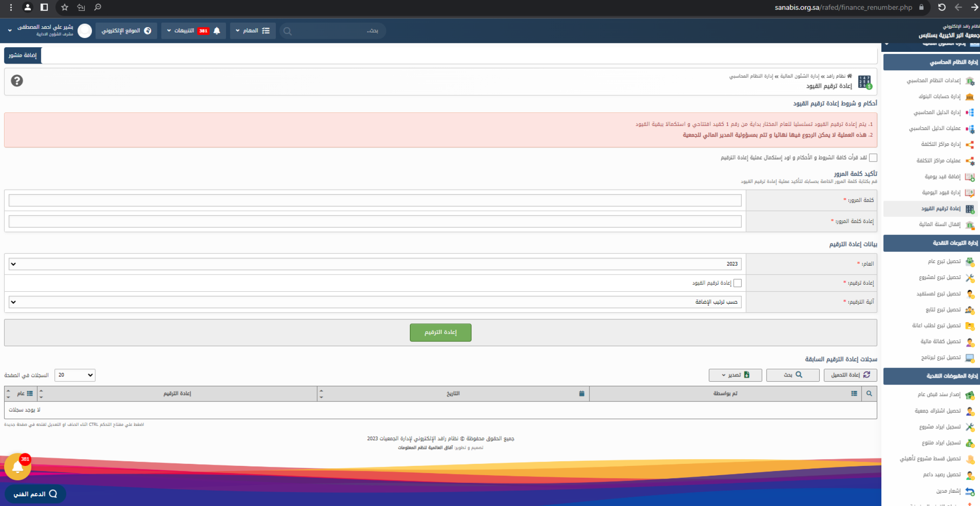Check the terms and conditions agreement checkbox
980x506 pixels.
point(873,158)
